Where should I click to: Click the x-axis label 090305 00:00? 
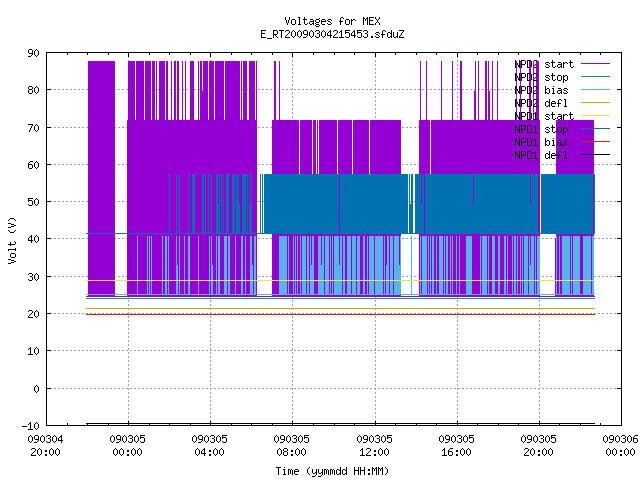[128, 446]
